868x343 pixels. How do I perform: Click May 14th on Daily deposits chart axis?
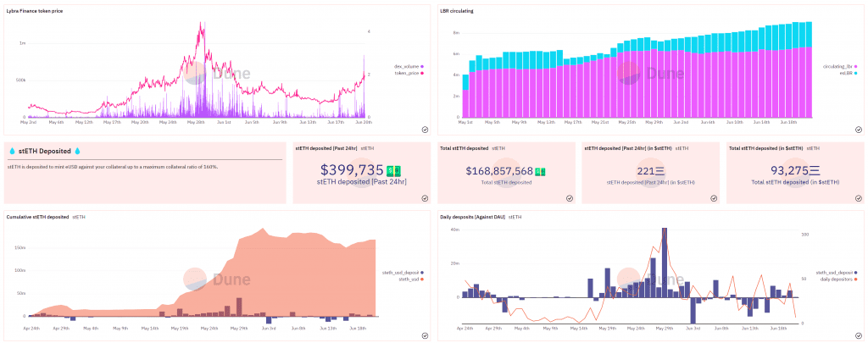click(x=579, y=328)
